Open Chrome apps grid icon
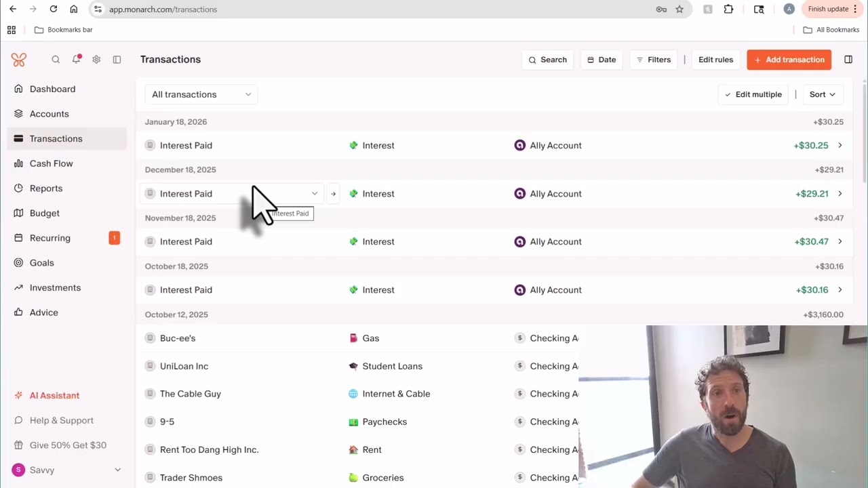The width and height of the screenshot is (868, 488). (x=12, y=30)
